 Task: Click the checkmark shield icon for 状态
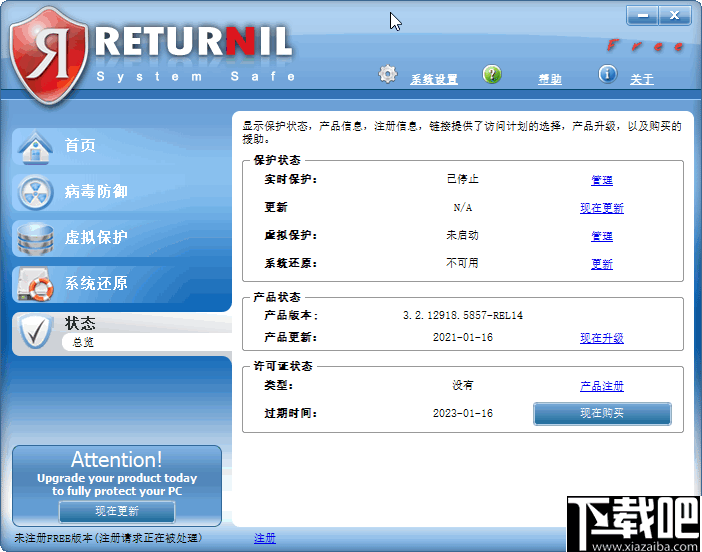pyautogui.click(x=35, y=331)
